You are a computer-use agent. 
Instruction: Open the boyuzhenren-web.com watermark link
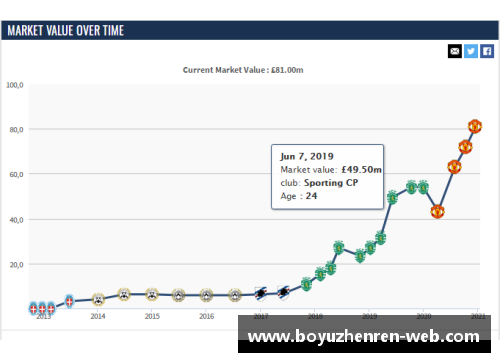364,336
